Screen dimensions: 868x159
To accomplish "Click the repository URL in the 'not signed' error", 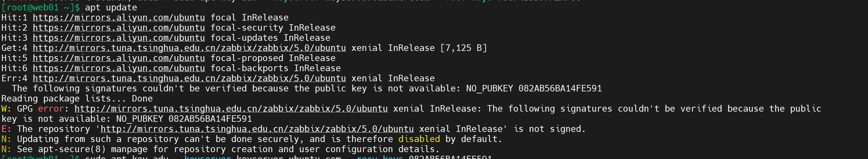I will [257, 129].
